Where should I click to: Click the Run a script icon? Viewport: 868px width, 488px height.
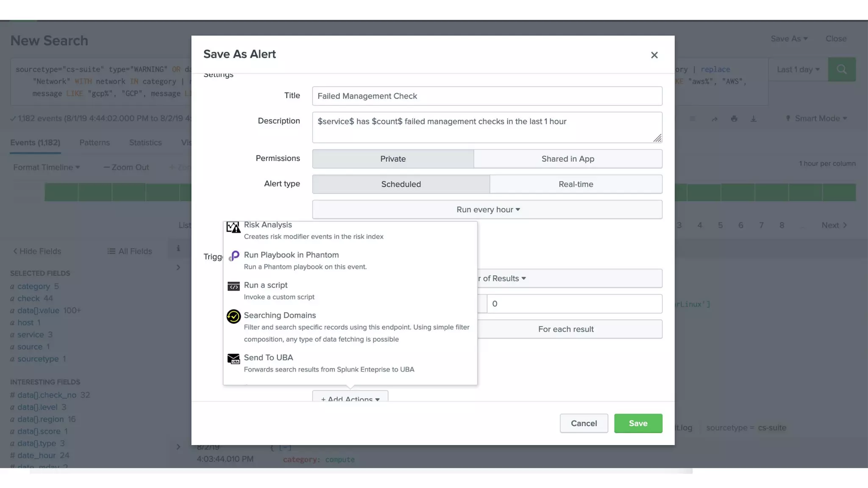[x=234, y=286]
